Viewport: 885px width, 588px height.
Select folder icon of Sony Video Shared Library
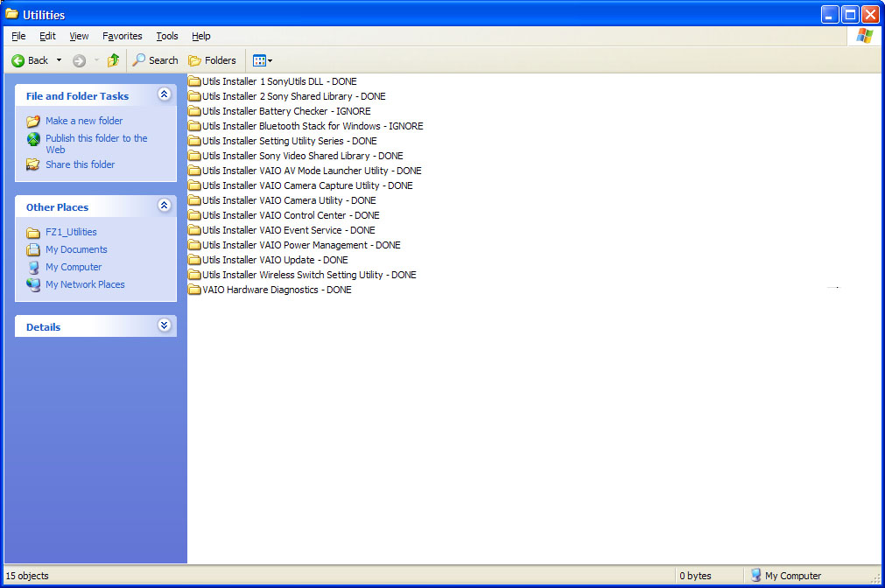pos(194,156)
